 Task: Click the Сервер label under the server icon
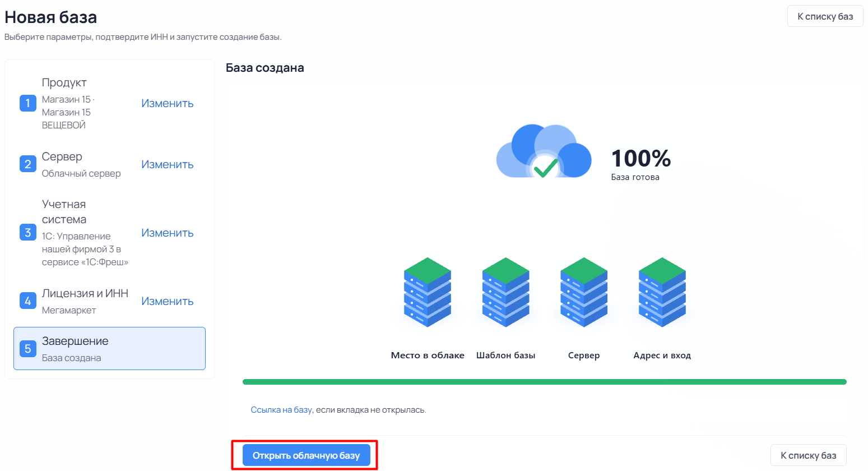point(584,355)
